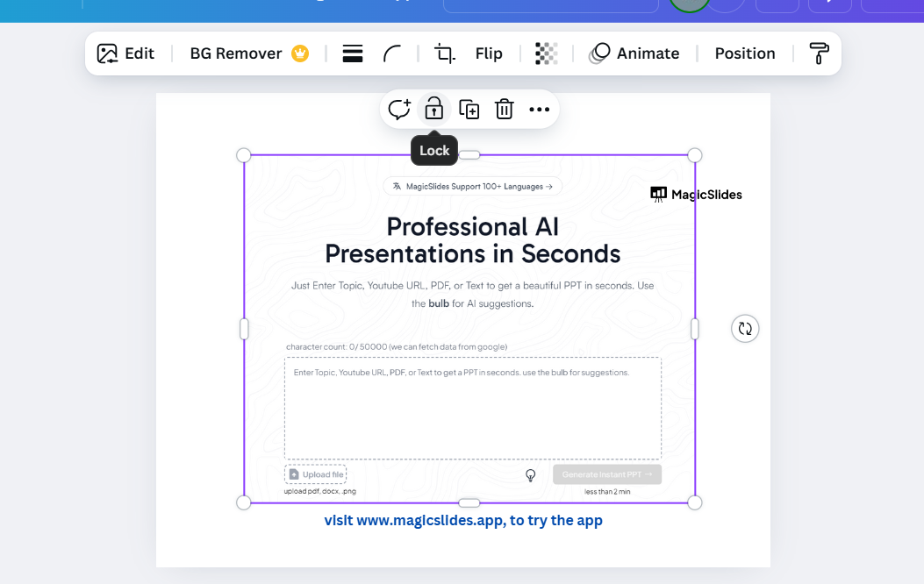The image size is (924, 584).
Task: Click bottom-left corner resize handle
Action: (x=243, y=502)
